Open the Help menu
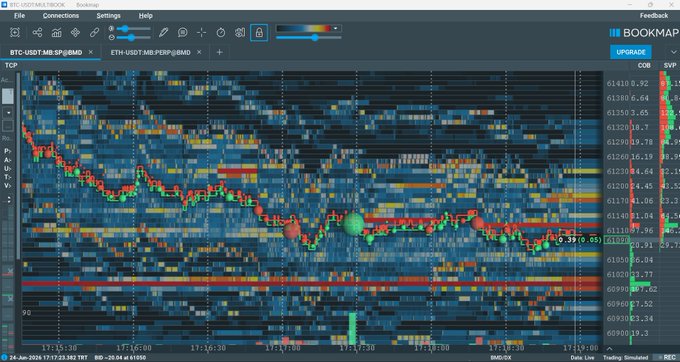 coord(145,16)
